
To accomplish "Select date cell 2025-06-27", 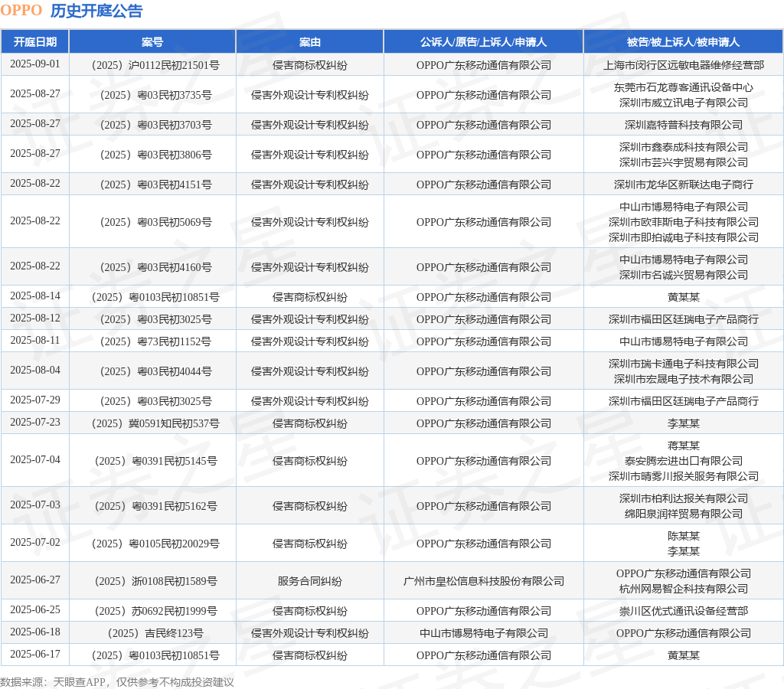I will click(x=35, y=580).
